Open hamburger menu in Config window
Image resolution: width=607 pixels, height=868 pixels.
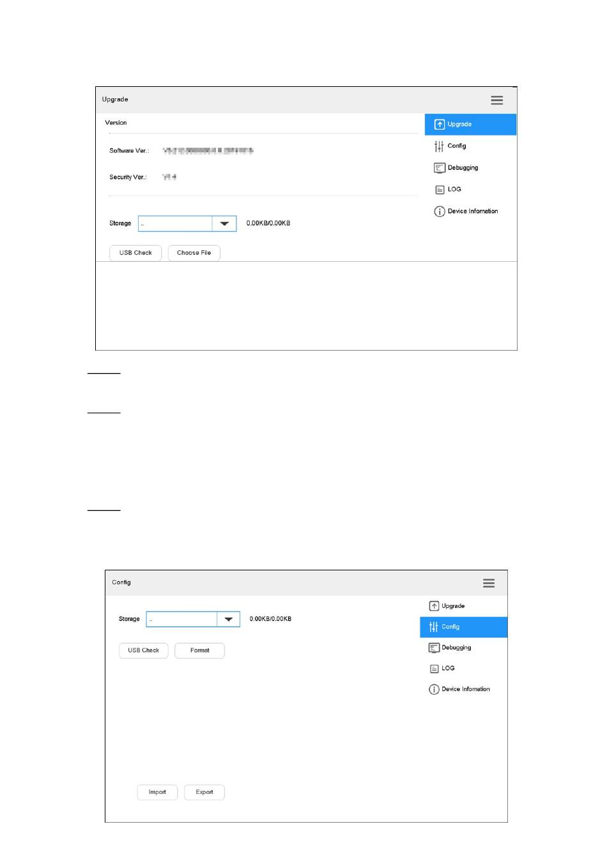[489, 583]
